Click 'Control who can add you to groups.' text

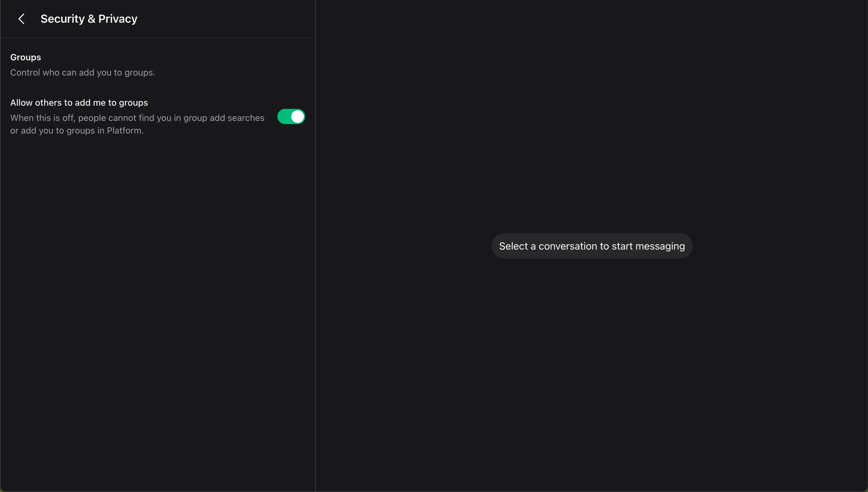[83, 73]
